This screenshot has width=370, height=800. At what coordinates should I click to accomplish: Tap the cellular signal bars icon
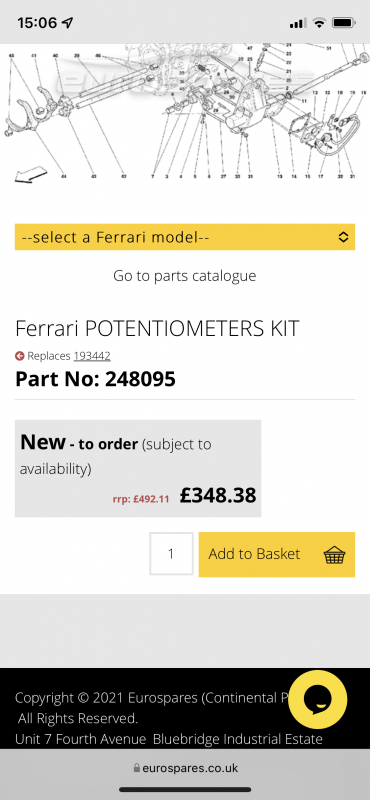click(x=298, y=23)
